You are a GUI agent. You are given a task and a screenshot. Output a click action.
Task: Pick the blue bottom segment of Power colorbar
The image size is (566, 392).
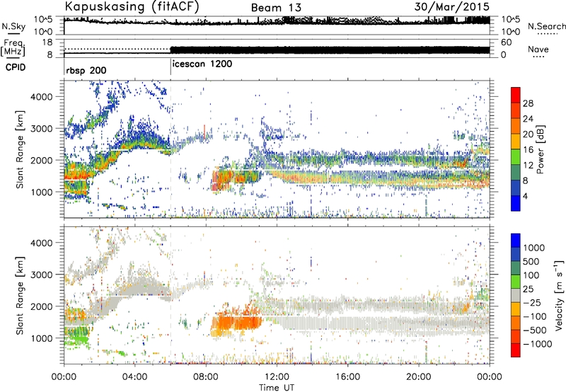tap(516, 203)
